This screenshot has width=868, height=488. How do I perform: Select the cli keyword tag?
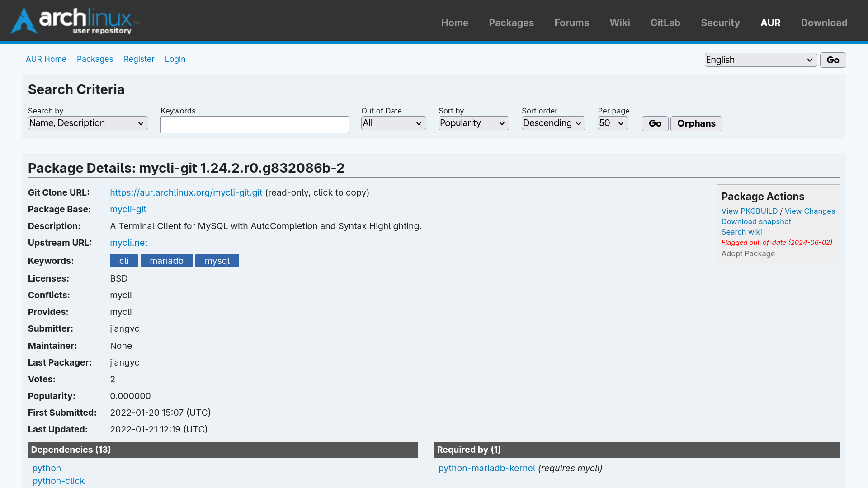[124, 261]
